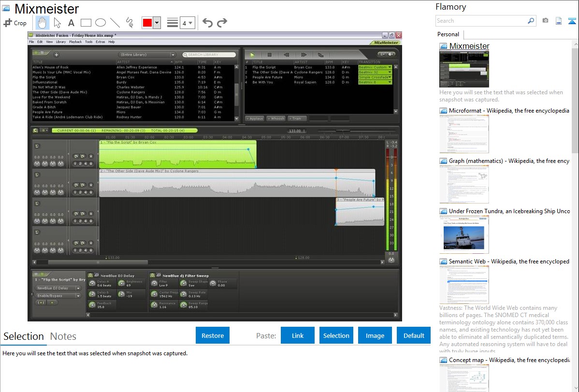Viewport: 579px width, 392px height.
Task: Stop playback in MixMeister
Action: (270, 55)
